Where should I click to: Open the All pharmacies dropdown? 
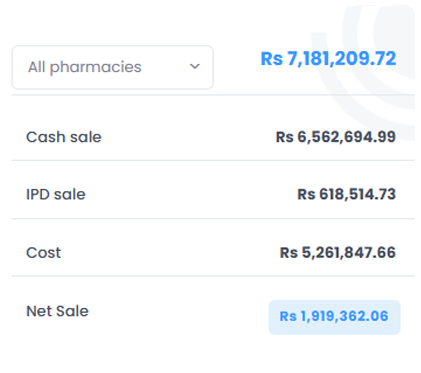coord(113,67)
